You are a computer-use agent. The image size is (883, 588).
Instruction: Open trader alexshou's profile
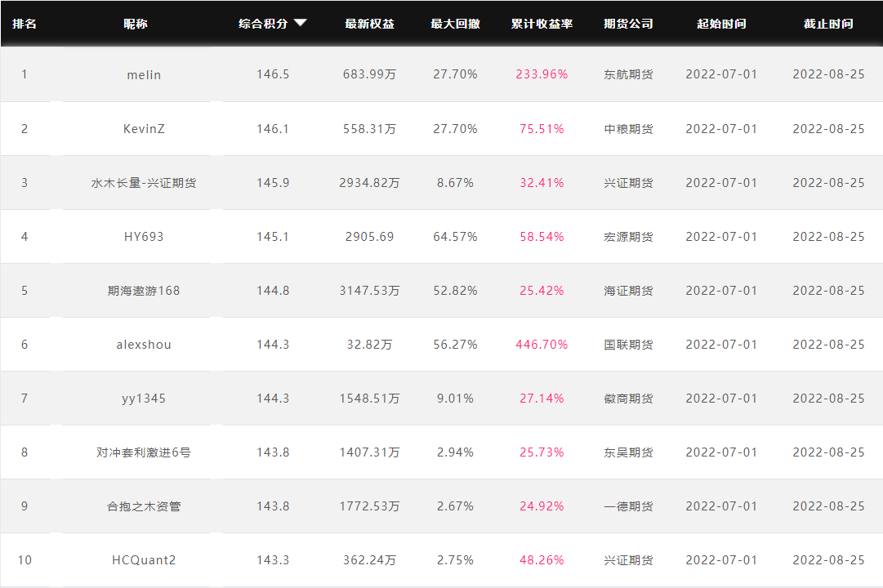point(144,345)
